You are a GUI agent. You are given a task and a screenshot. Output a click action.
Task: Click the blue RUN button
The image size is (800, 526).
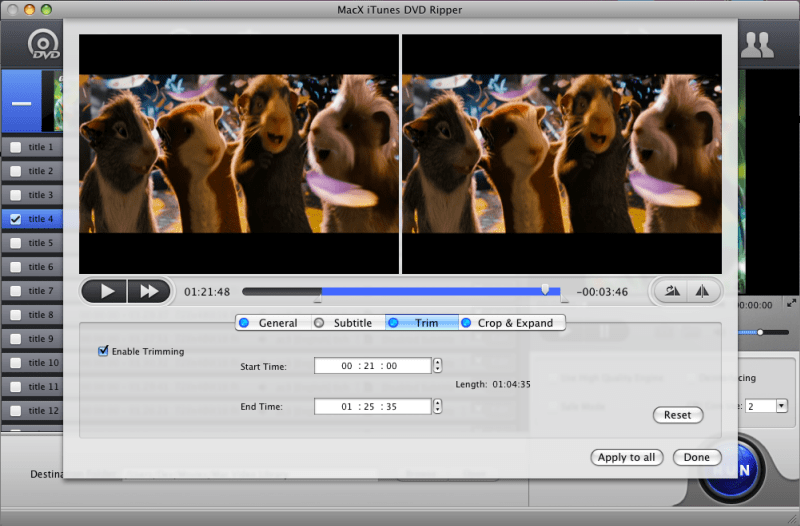point(734,469)
